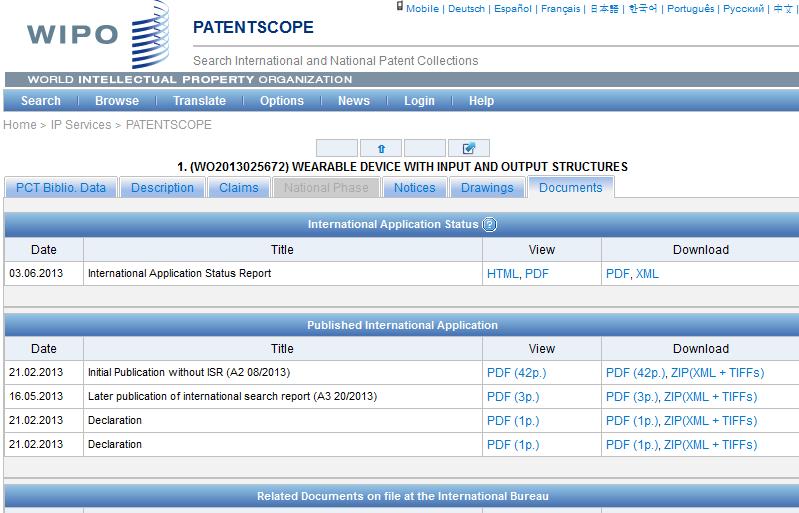Download search report PDF (3p.)
Image resolution: width=799 pixels, height=513 pixels.
point(632,397)
